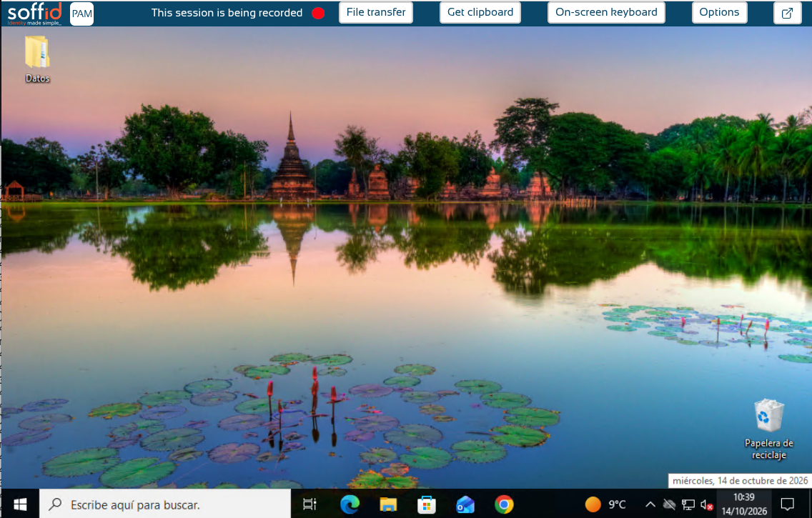Viewport: 812px width, 518px height.
Task: Open the Windows Start menu
Action: [20, 504]
